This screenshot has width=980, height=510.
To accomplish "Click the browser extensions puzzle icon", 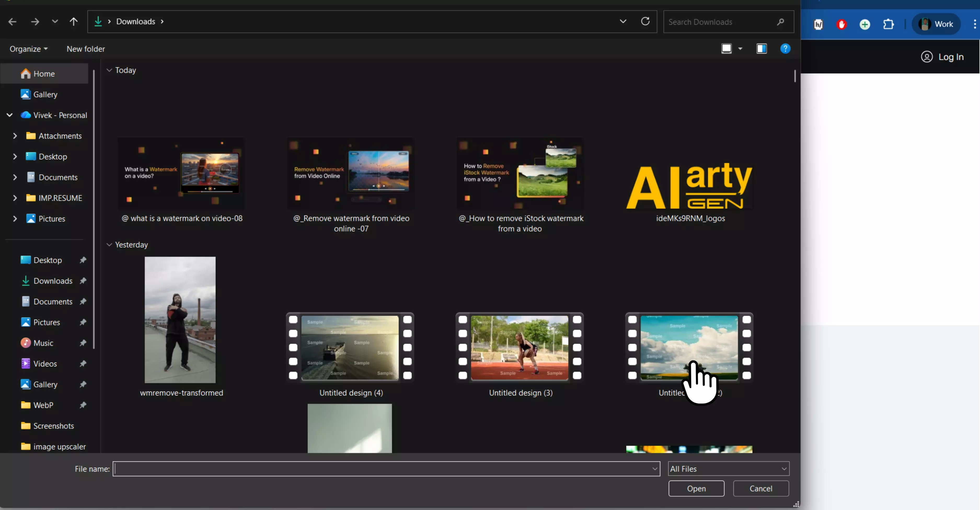I will pos(888,24).
